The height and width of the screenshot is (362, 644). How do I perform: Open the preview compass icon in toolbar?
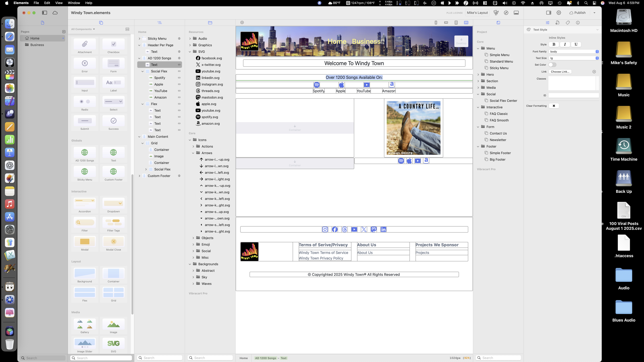(506, 13)
